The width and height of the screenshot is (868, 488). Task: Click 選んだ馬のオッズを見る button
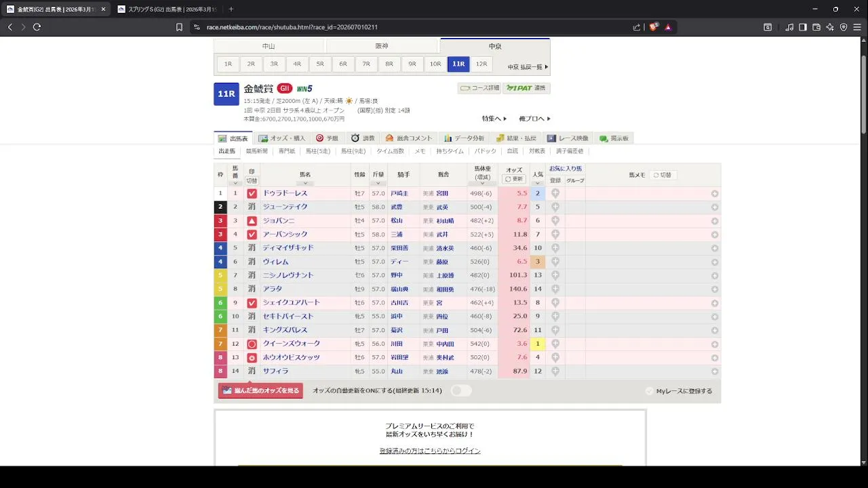[x=260, y=390]
